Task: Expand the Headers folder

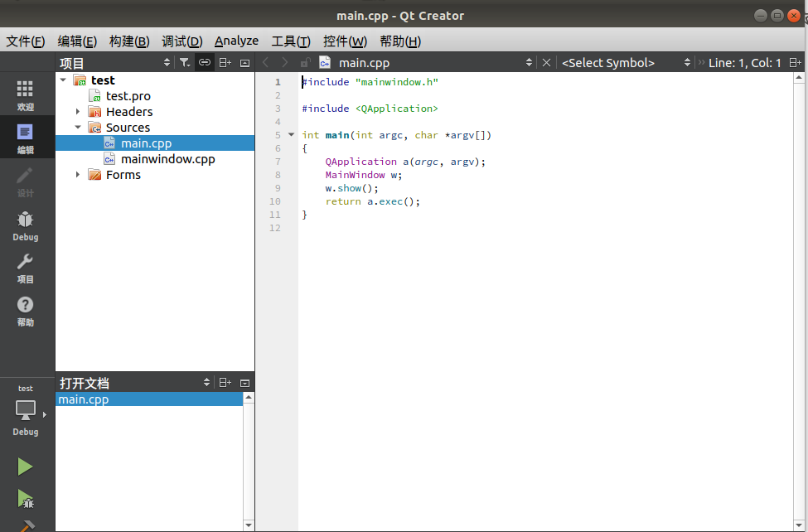Action: 78,111
